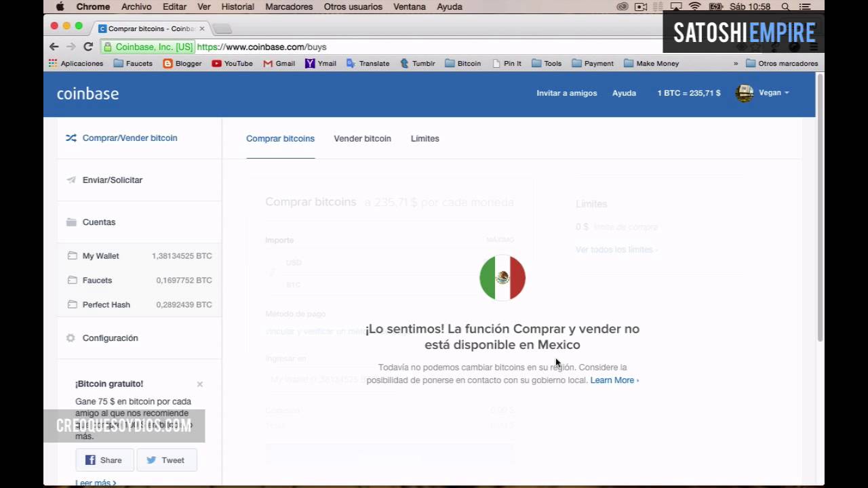Open the Ymail bookmark
Image resolution: width=868 pixels, height=488 pixels.
[321, 63]
